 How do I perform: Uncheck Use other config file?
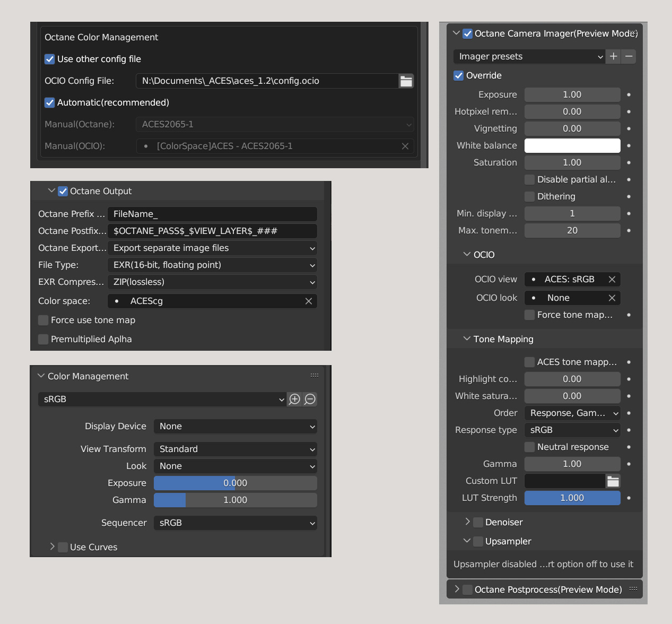point(50,59)
